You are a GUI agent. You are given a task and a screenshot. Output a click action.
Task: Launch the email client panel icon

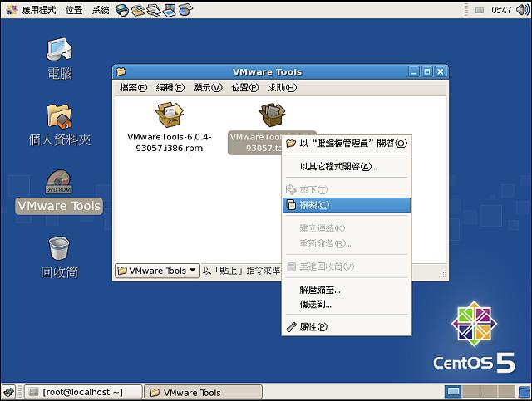[x=137, y=10]
